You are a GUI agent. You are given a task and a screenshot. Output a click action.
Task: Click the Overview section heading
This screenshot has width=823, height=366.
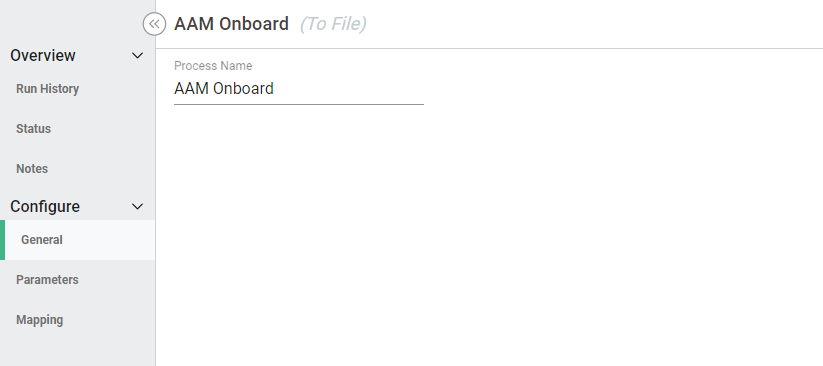click(x=43, y=56)
